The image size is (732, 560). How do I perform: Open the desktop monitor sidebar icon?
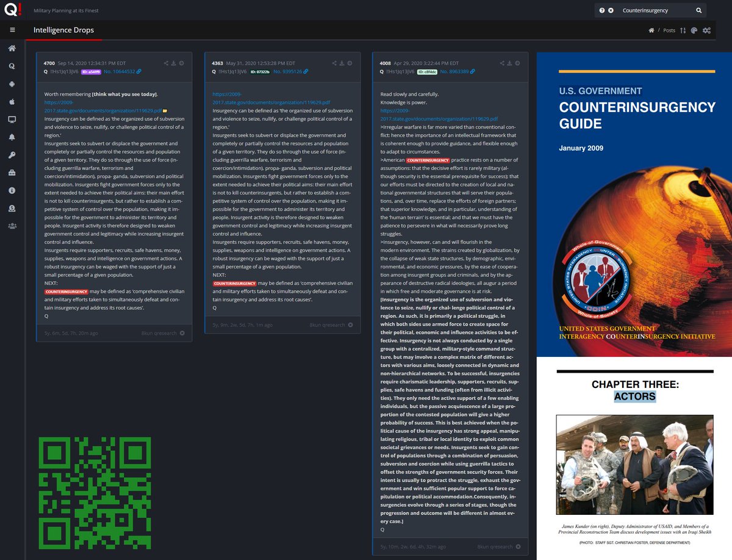tap(12, 120)
